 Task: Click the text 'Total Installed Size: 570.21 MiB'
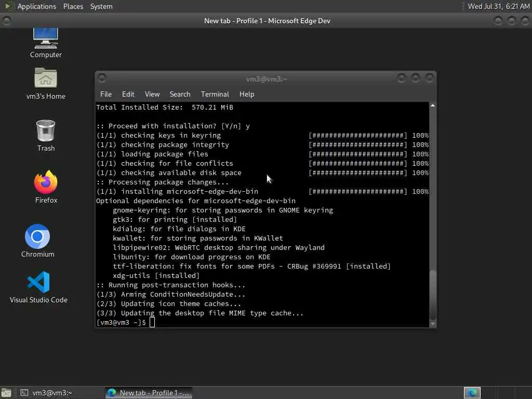click(165, 107)
